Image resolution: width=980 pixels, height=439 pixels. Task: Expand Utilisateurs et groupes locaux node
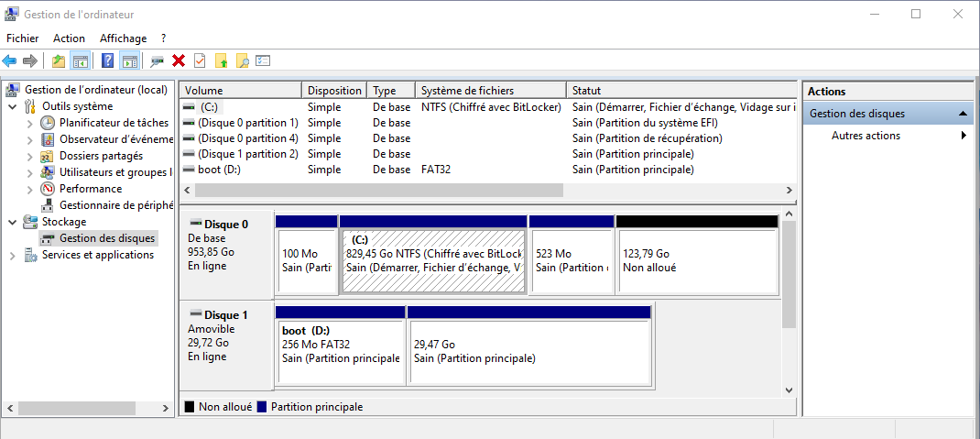coord(30,172)
